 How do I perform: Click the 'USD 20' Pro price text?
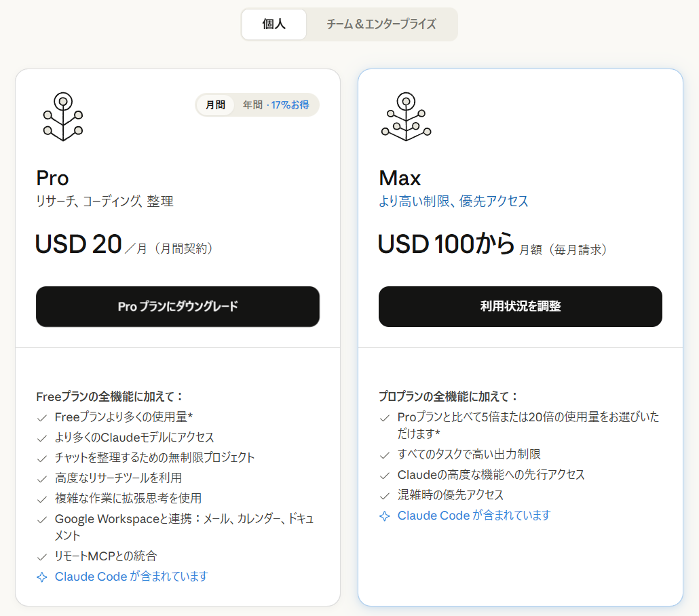(x=78, y=244)
